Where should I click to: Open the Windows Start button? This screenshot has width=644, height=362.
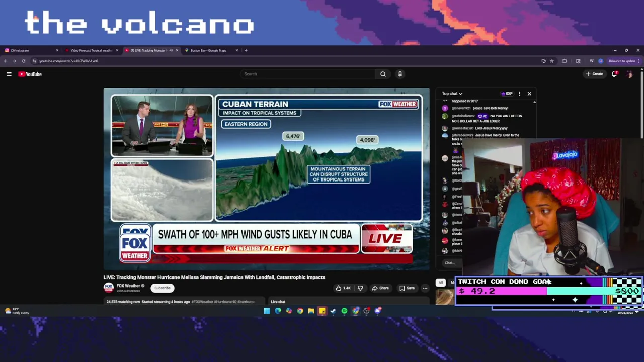point(267,311)
